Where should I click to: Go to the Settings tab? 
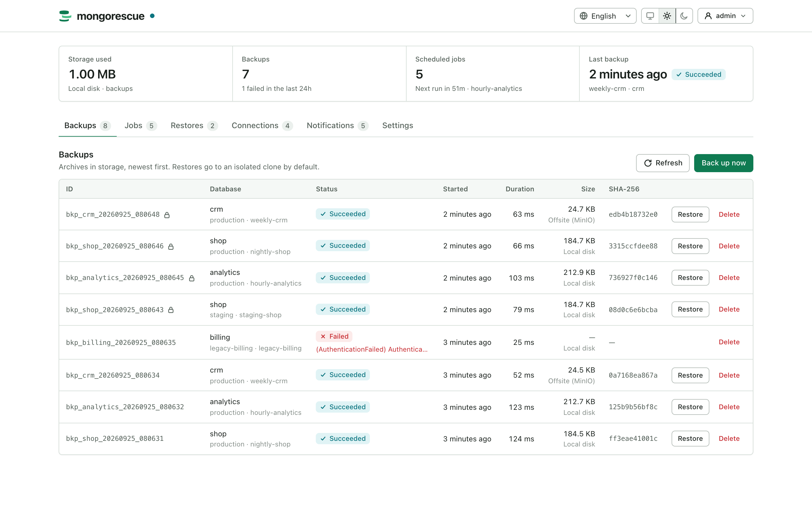click(x=398, y=125)
